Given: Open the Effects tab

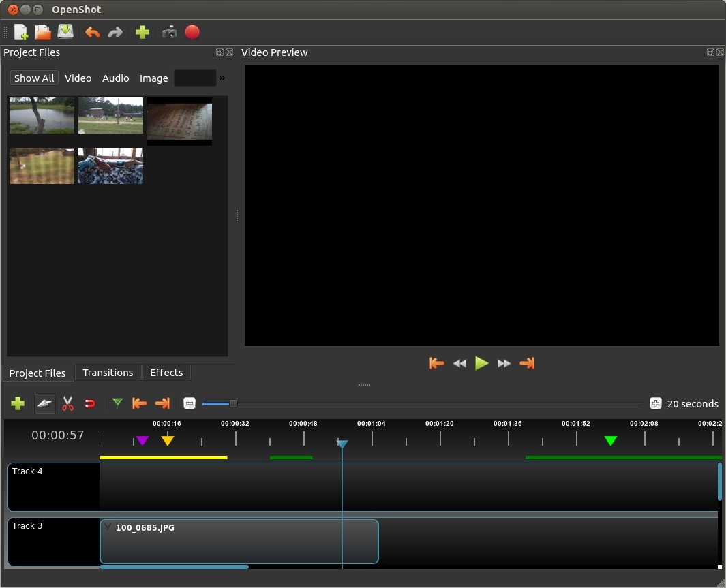Looking at the screenshot, I should 166,373.
